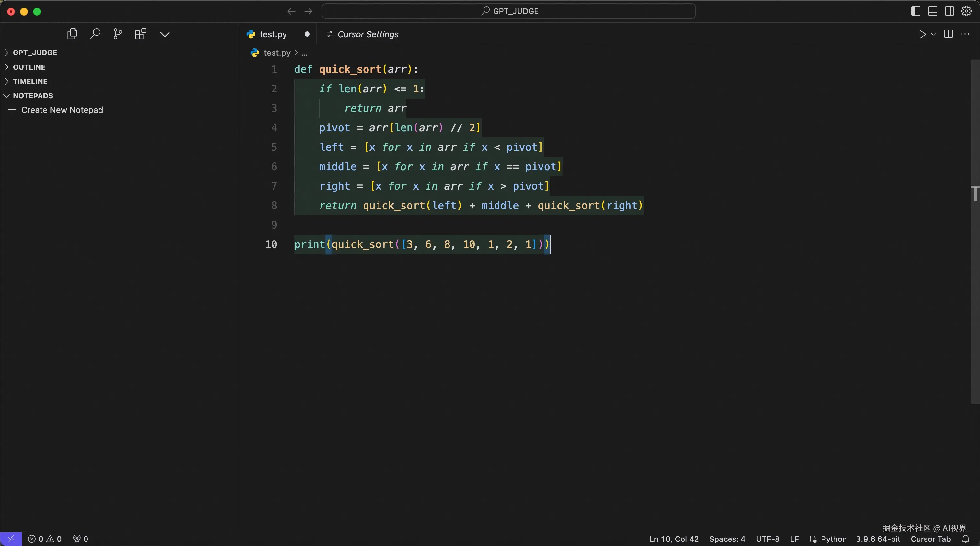Change indentation via Spaces: 4

pyautogui.click(x=727, y=539)
